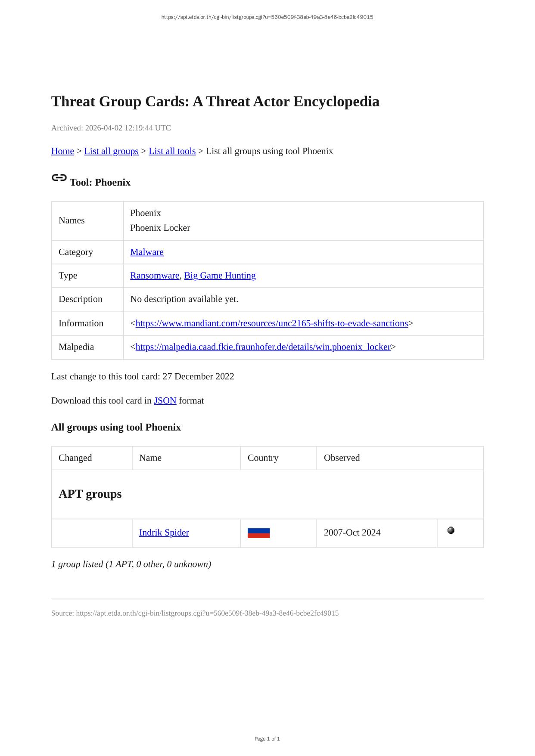The width and height of the screenshot is (535, 756).
Task: Click the Source URL in the footer
Action: click(x=207, y=613)
